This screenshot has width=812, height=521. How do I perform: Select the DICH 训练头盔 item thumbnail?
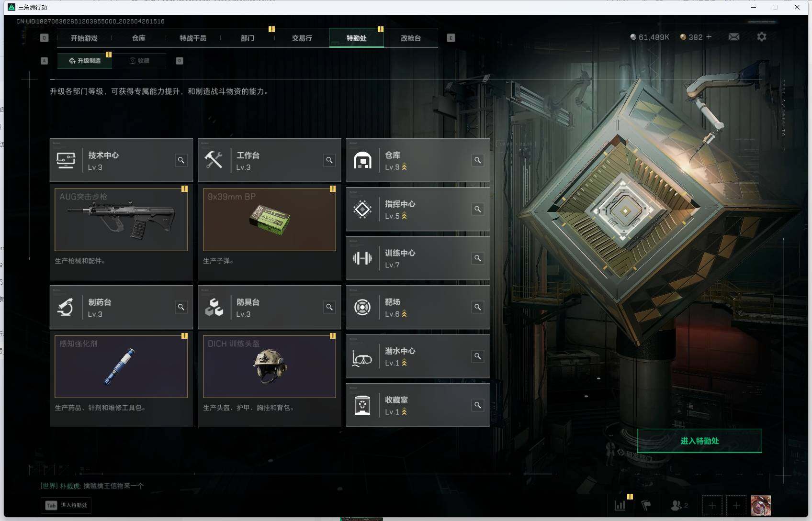(x=270, y=366)
